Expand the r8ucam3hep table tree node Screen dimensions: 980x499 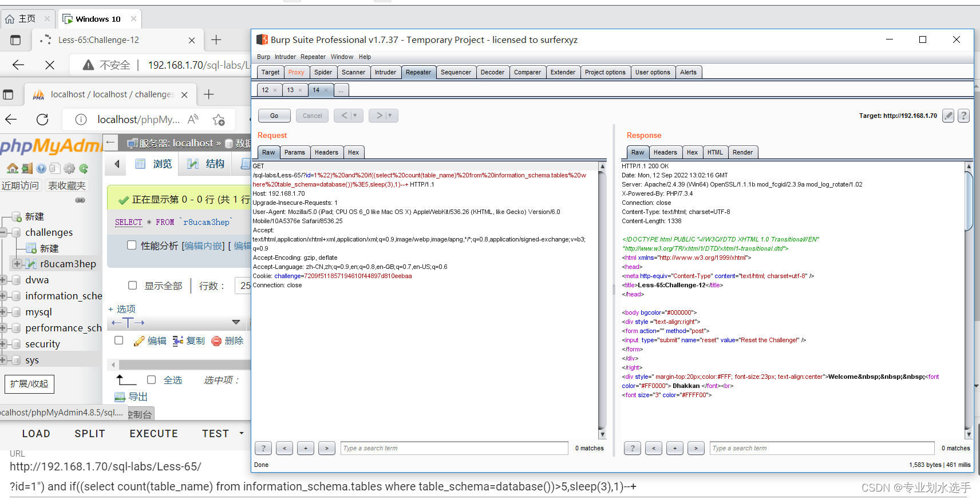pyautogui.click(x=17, y=264)
